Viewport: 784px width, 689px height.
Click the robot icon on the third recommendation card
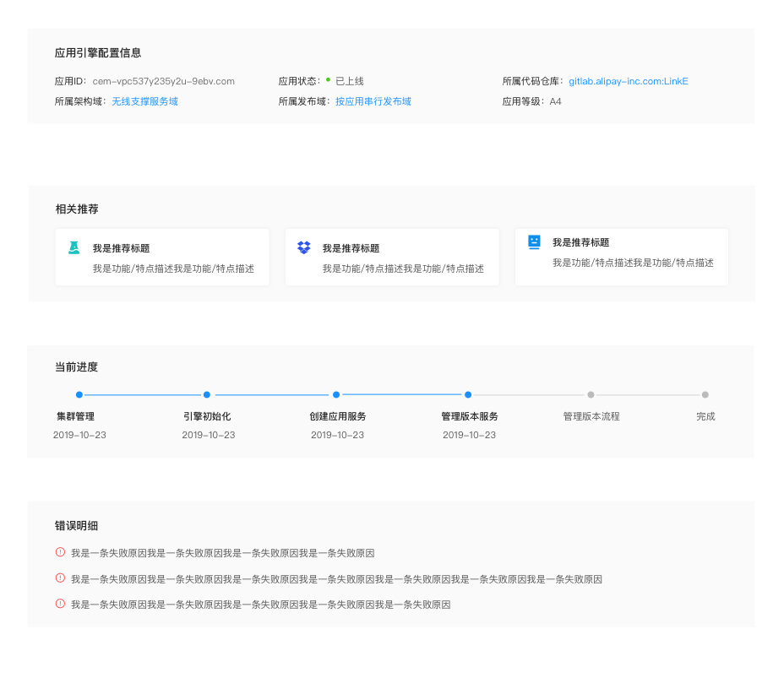(x=533, y=242)
